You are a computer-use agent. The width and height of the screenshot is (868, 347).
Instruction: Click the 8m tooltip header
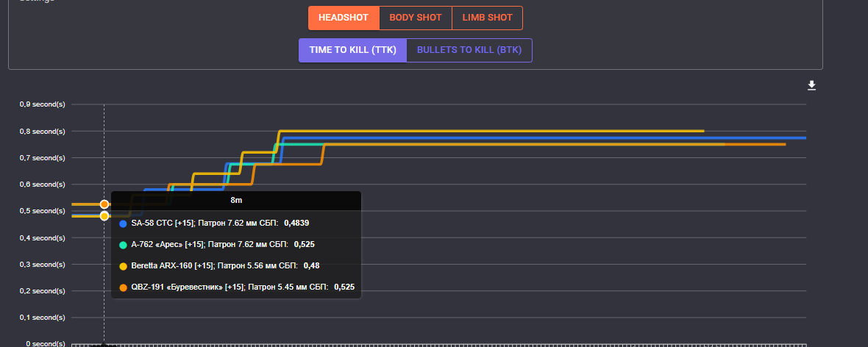point(236,199)
